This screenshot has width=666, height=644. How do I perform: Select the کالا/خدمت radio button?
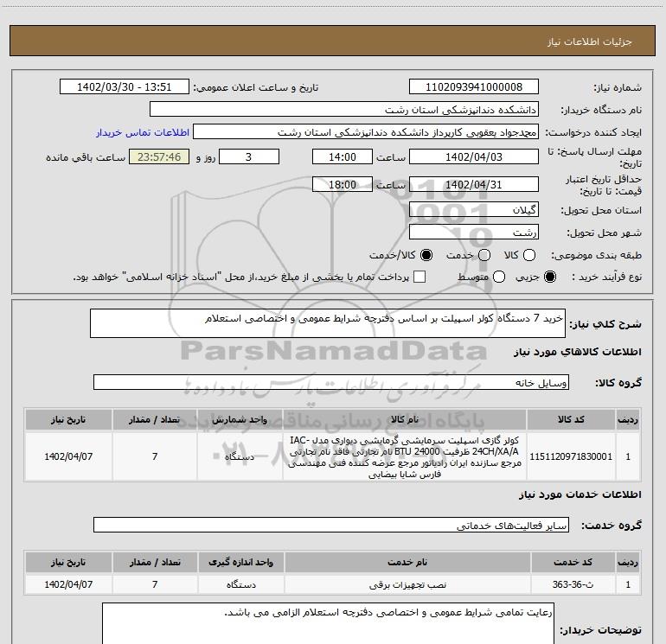click(x=426, y=255)
